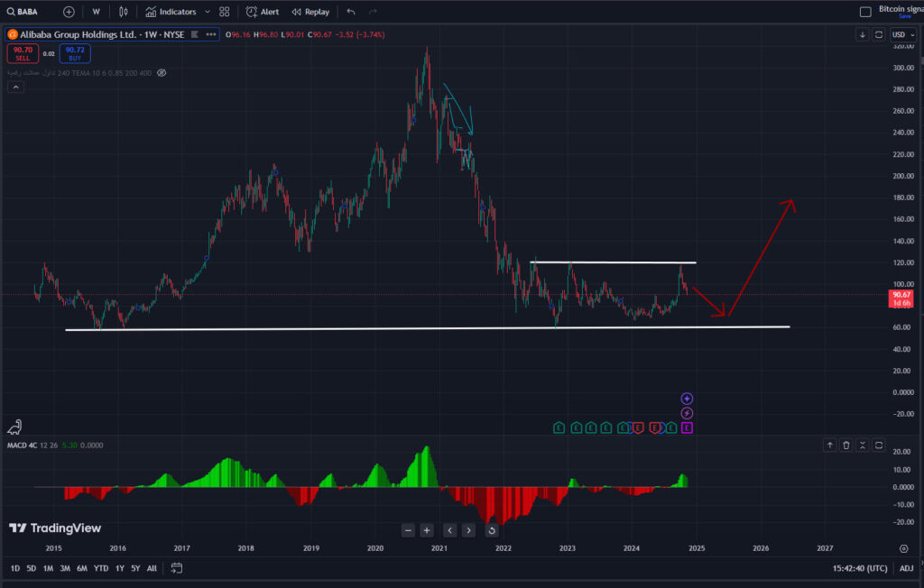Undo the last chart action
Viewport: 924px width, 588px height.
pos(351,12)
